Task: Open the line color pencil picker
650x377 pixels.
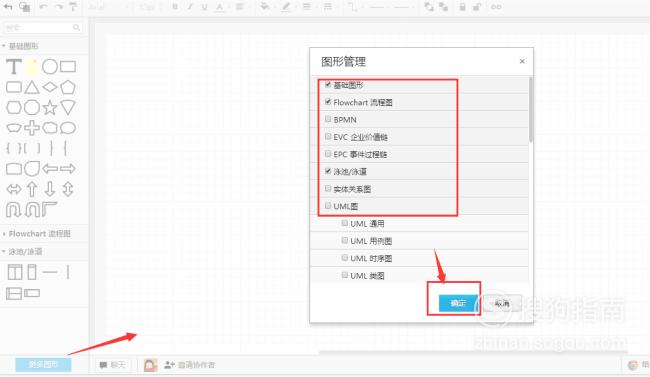Action: tap(286, 7)
